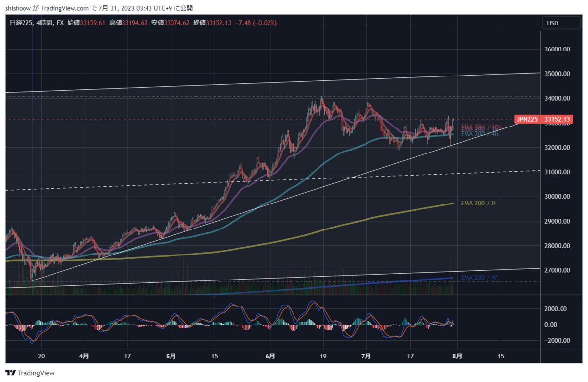This screenshot has width=588, height=382.
Task: Click the JPN225 symbol price tag
Action: (x=528, y=119)
